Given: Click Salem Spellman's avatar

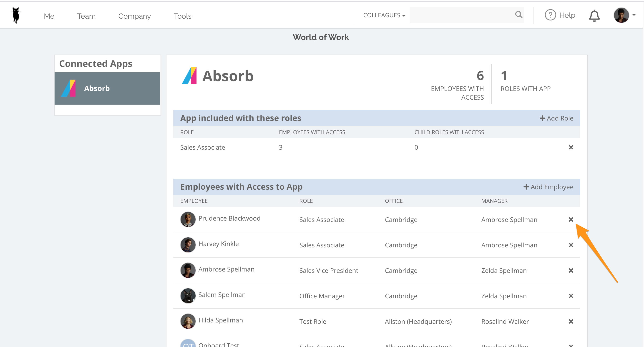Looking at the screenshot, I should coord(188,296).
